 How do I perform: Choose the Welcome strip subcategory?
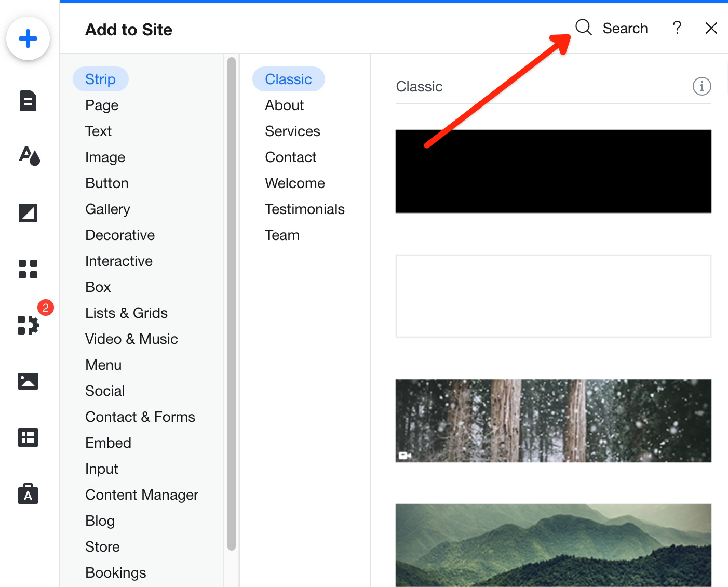point(294,183)
